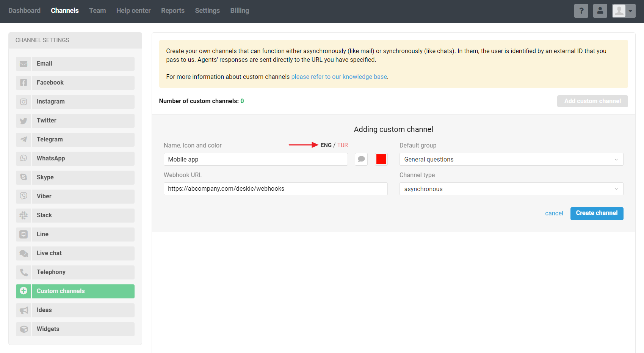The height and width of the screenshot is (353, 644).
Task: Open Widgets settings
Action: point(75,329)
